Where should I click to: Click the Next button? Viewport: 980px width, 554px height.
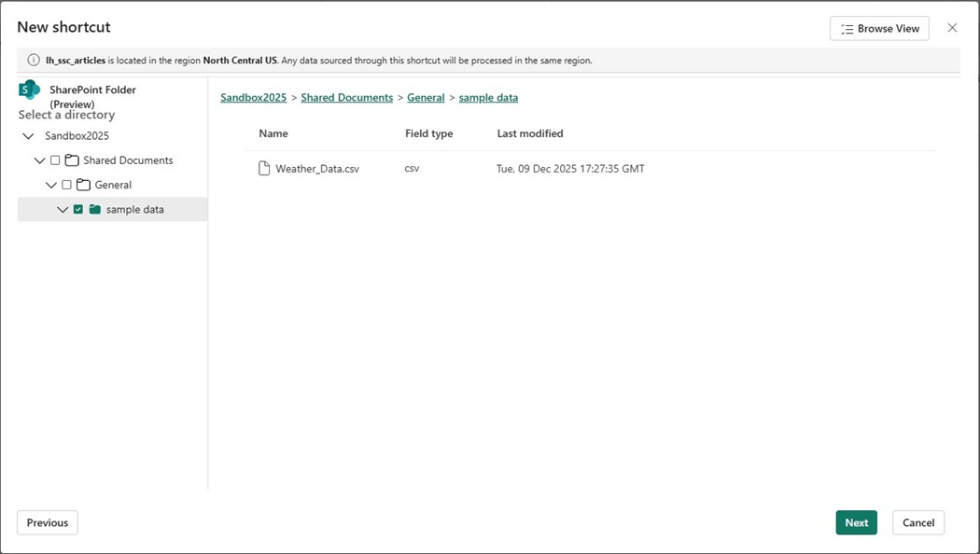[x=856, y=523]
